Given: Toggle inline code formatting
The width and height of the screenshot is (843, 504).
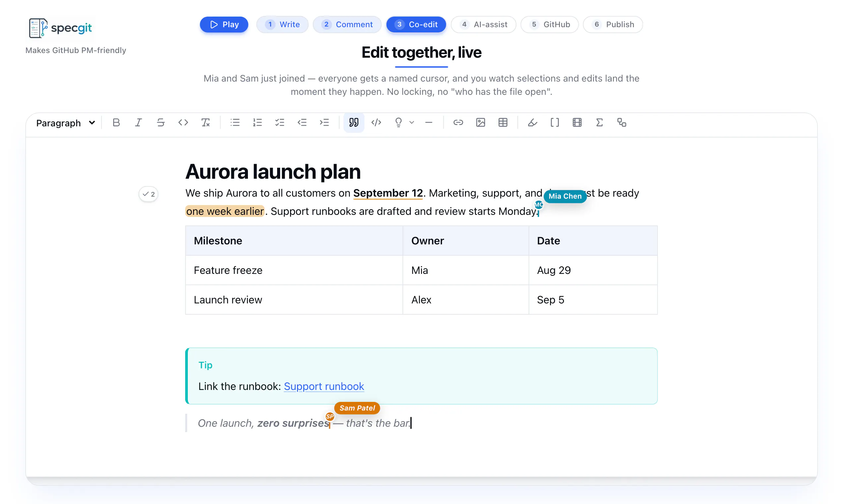Looking at the screenshot, I should (183, 123).
